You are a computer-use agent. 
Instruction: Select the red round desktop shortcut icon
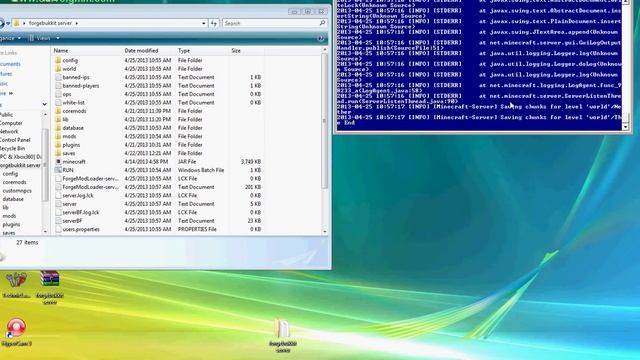16,328
